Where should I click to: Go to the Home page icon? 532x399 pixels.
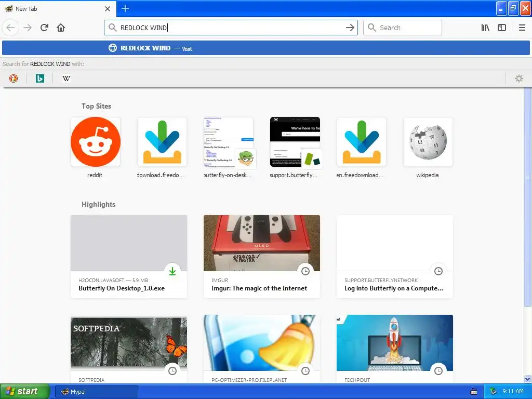point(61,28)
